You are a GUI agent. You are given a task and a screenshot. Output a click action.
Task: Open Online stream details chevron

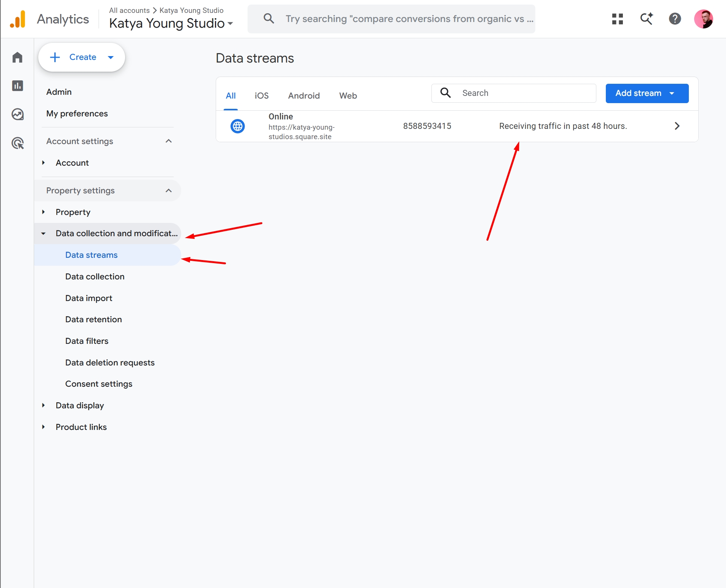[x=677, y=126]
